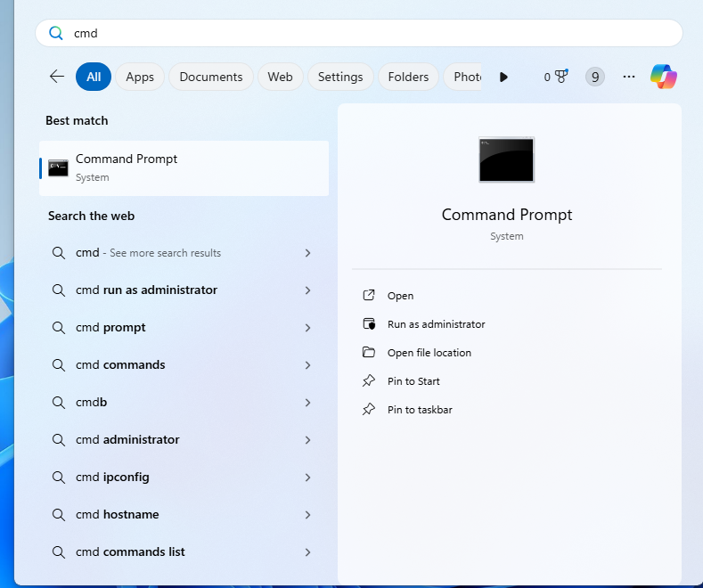Click magnifier icon beside cmdb suggestion
Viewport: 703px width, 588px height.
[58, 403]
